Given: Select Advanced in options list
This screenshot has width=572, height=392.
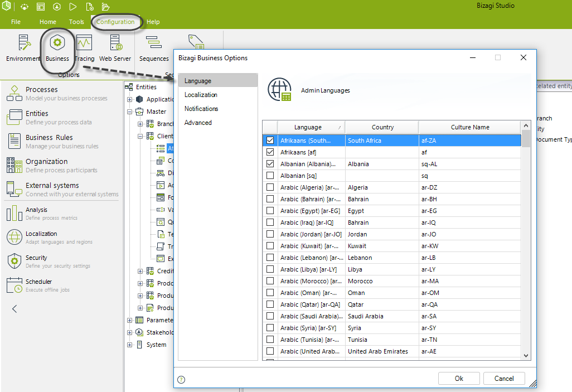Looking at the screenshot, I should tap(218, 123).
